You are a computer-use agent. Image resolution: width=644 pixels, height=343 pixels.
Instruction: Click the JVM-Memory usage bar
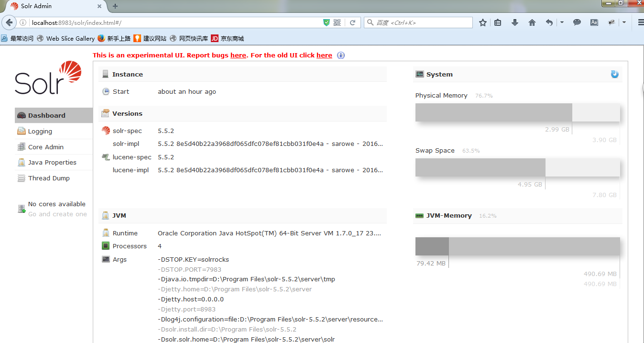tap(518, 246)
